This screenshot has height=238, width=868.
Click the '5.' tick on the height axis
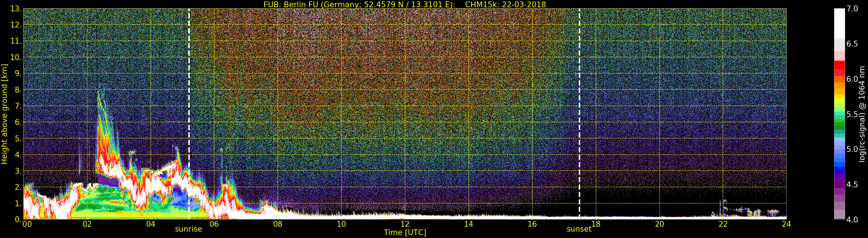[18, 138]
